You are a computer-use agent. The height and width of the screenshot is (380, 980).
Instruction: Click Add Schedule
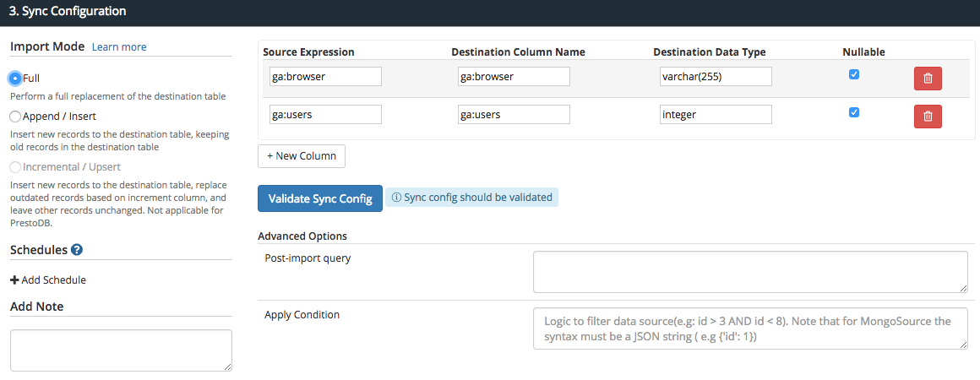[x=48, y=280]
